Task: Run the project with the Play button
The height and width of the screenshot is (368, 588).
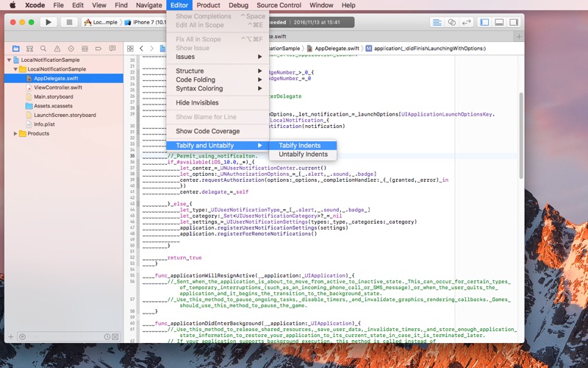Action: click(x=49, y=22)
